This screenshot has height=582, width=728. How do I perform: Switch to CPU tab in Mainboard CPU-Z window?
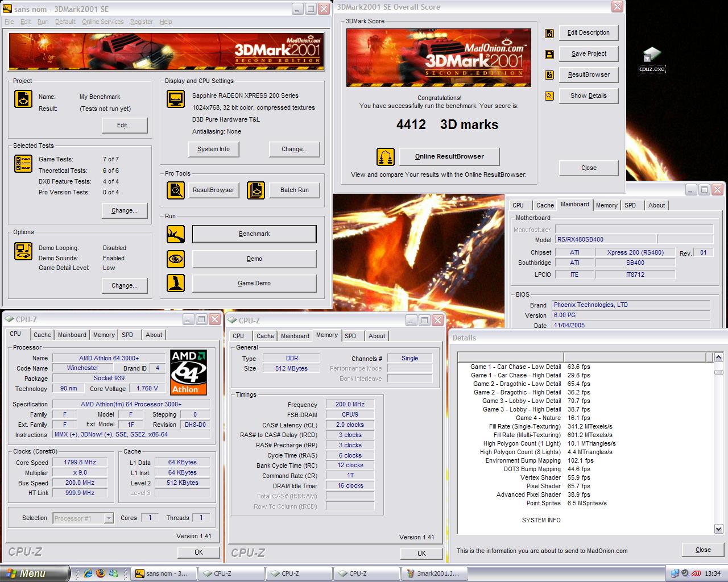518,205
